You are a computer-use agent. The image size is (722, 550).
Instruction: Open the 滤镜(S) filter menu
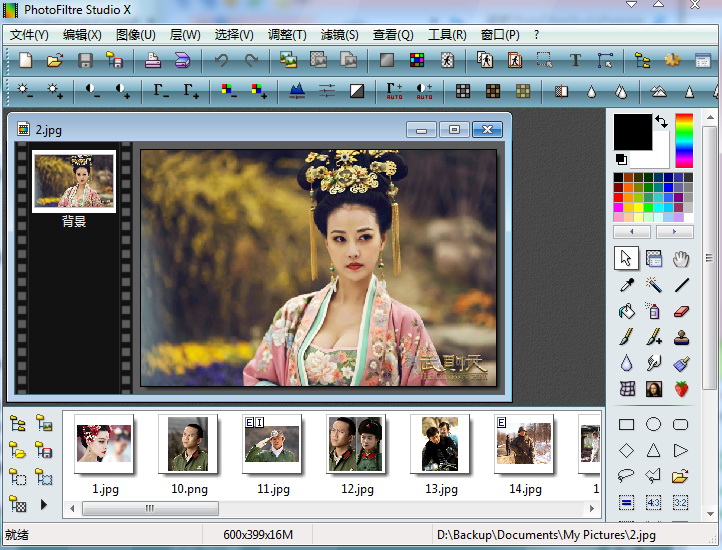click(340, 34)
